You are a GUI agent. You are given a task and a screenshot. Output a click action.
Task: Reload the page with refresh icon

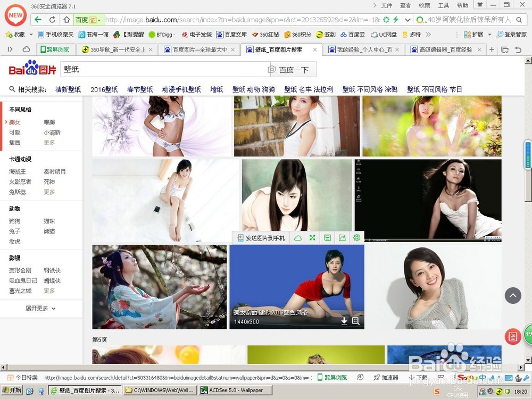(52, 20)
